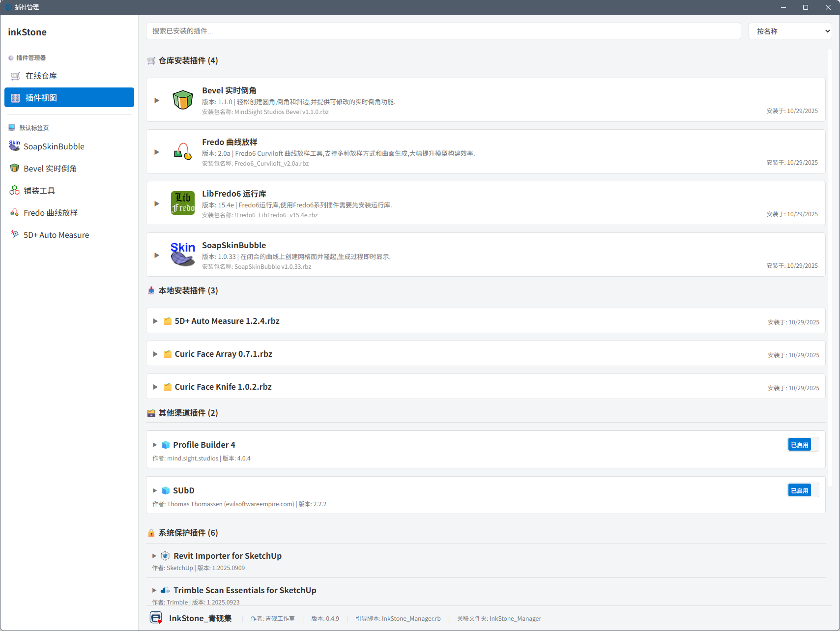The height and width of the screenshot is (631, 840).
Task: Click the 搜索已安装的插件 search field
Action: click(443, 31)
